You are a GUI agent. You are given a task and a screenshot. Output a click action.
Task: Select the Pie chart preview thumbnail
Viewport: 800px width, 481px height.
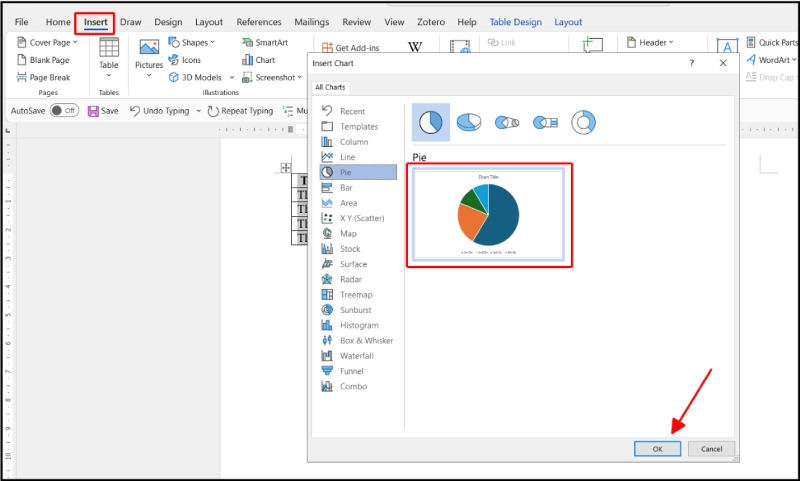coord(490,216)
